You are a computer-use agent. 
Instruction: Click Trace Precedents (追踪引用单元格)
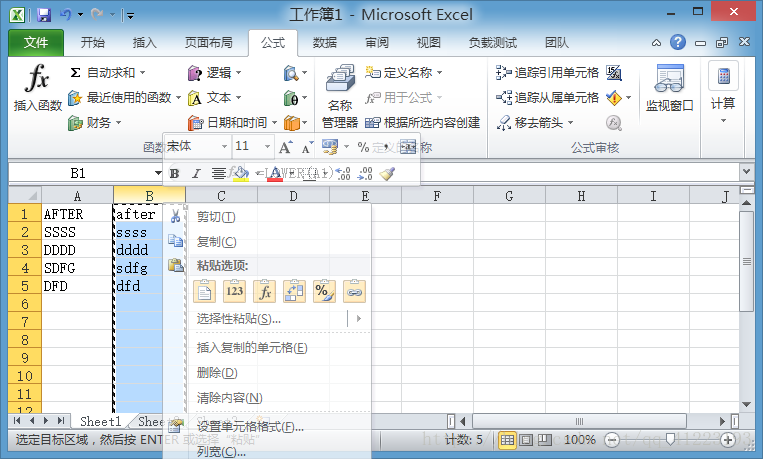[547, 73]
